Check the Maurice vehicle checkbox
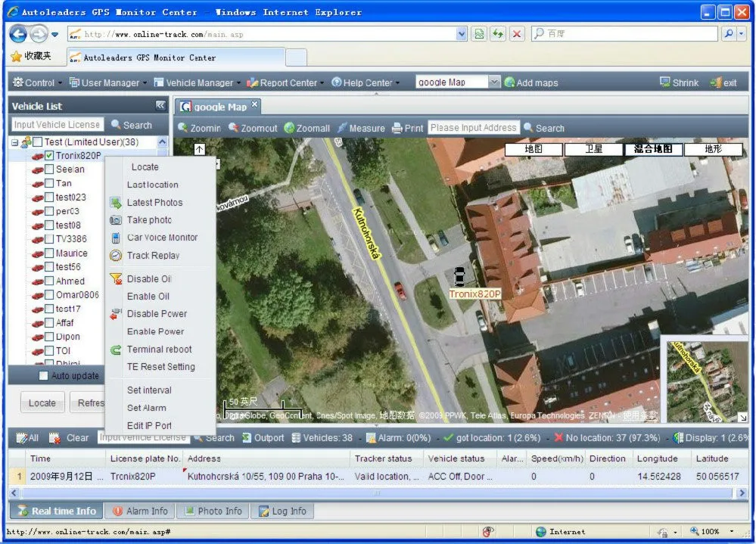The image size is (756, 544). point(49,253)
